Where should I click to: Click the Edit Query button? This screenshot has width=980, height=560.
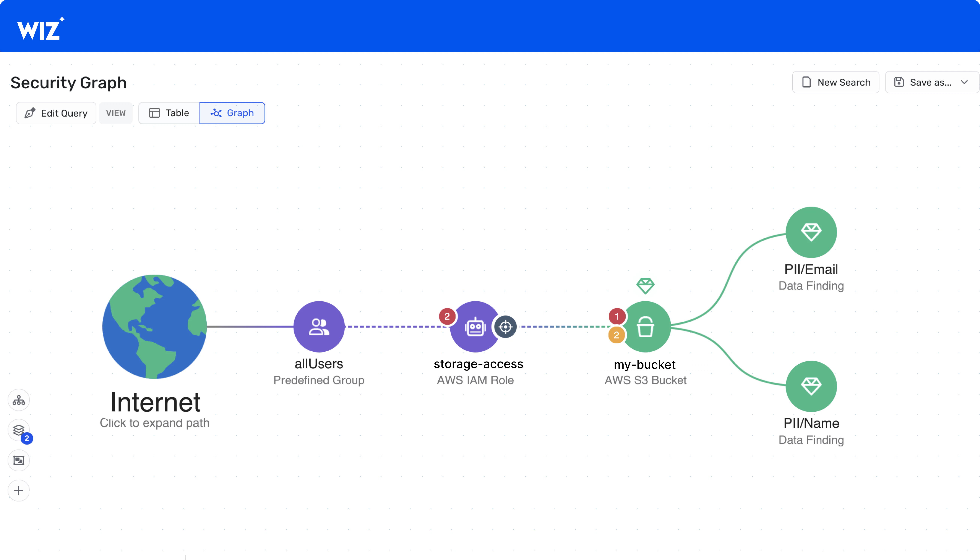pos(56,113)
